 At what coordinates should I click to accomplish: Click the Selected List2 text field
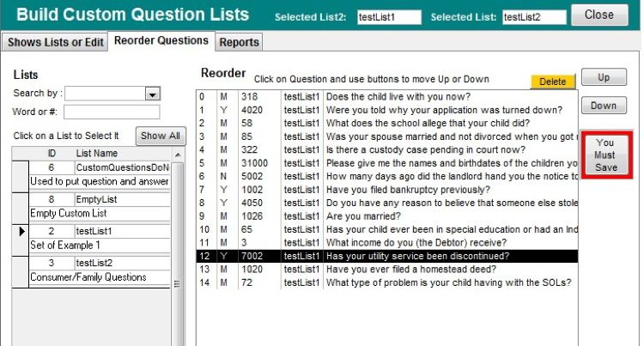[x=389, y=16]
